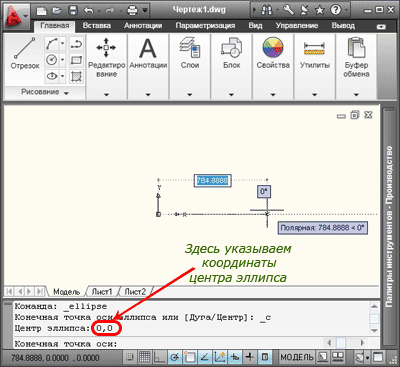Viewport: 400px width, 367px height.
Task: Toggle object snap tracking in status bar
Action: [x=204, y=357]
